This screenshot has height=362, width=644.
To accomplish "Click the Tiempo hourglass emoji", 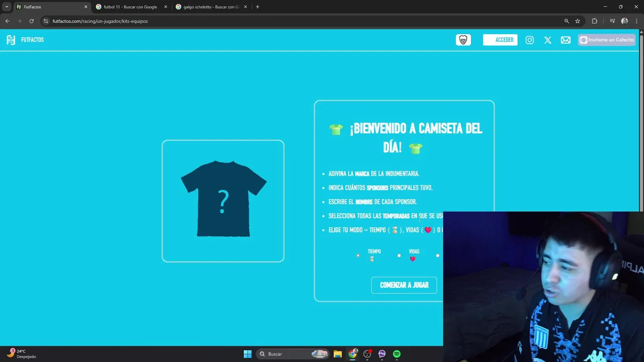I will (x=371, y=259).
